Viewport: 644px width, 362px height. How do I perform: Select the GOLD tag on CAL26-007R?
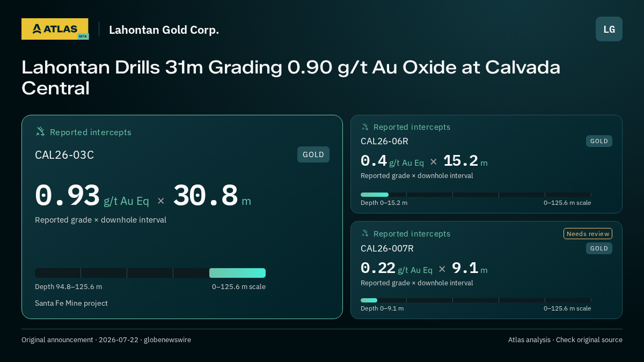click(599, 248)
